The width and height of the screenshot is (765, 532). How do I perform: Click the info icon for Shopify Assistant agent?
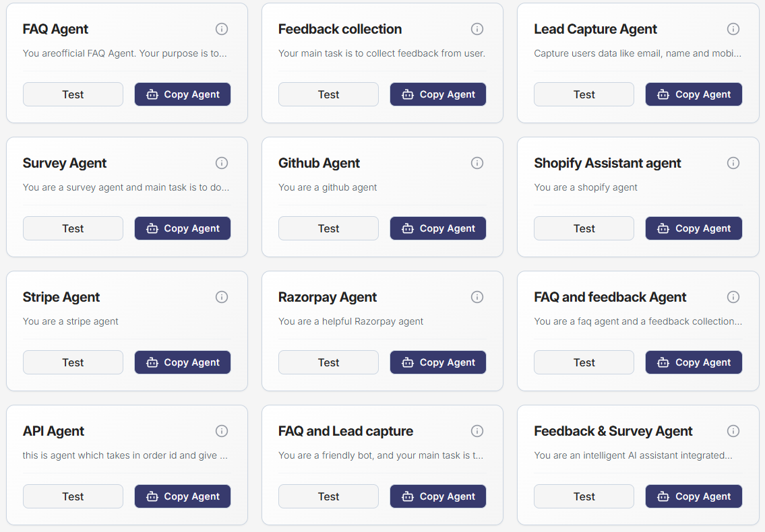coord(733,163)
